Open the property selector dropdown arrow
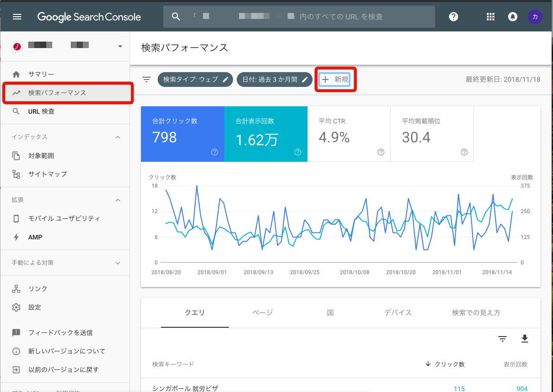 point(120,46)
